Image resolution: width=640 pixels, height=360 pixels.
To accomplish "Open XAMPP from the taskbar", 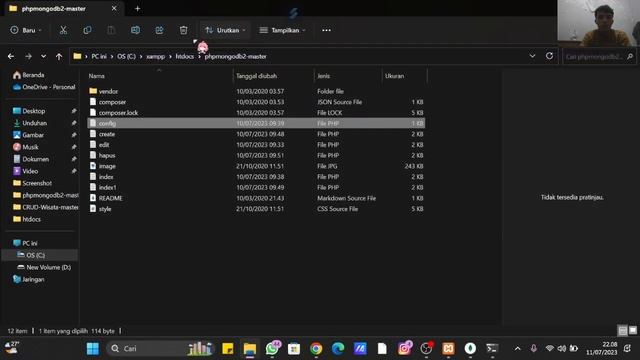I will tap(448, 349).
